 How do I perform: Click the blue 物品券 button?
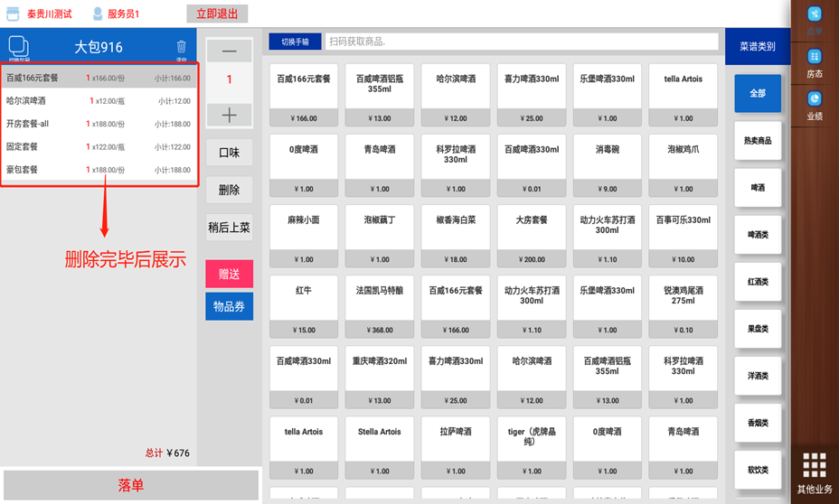(229, 306)
